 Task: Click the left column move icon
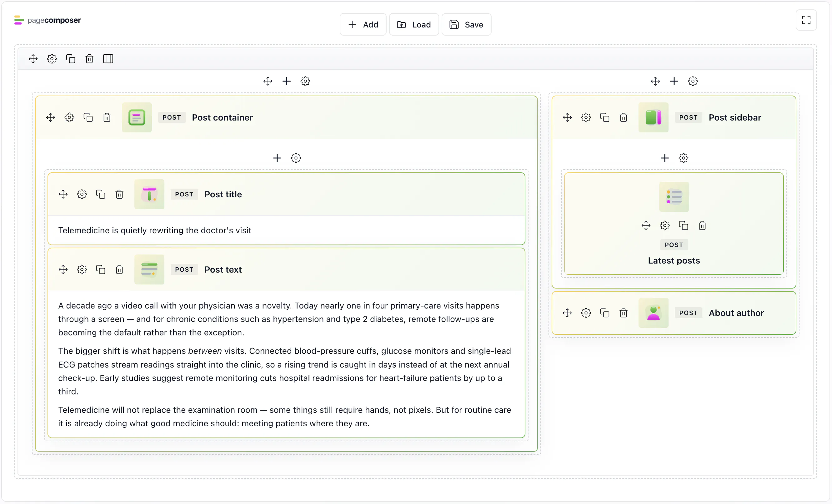[x=268, y=81]
